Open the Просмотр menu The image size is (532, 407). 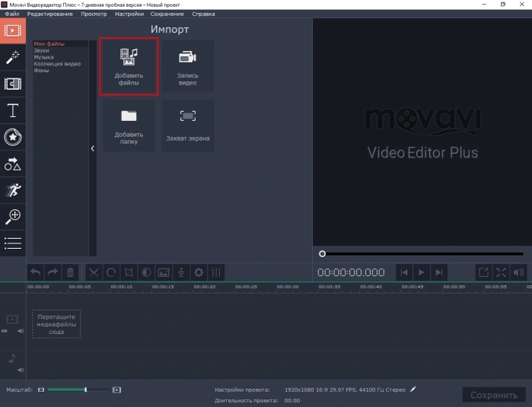tap(94, 14)
